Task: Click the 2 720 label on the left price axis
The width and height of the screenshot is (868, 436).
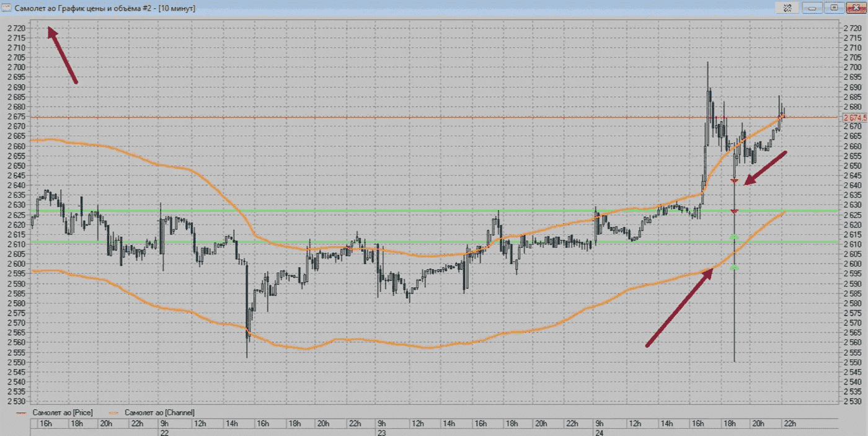Action: pyautogui.click(x=17, y=28)
